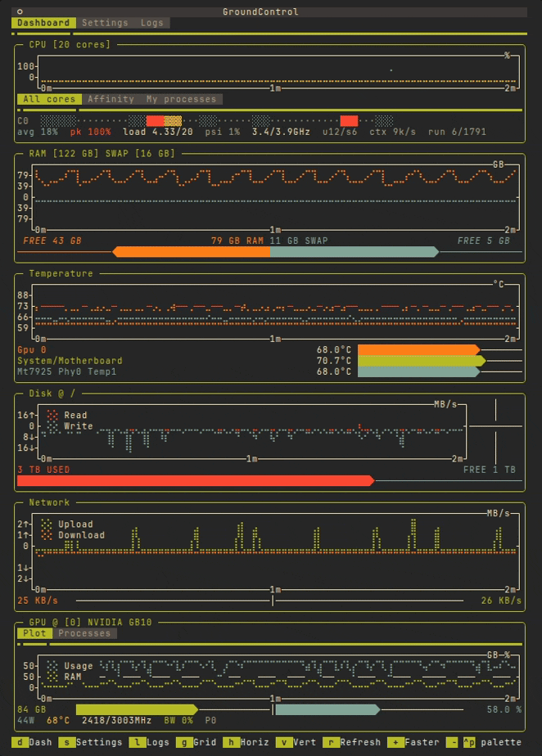Click the 'u12/s6' CPU value
542x756 pixels.
click(x=340, y=132)
